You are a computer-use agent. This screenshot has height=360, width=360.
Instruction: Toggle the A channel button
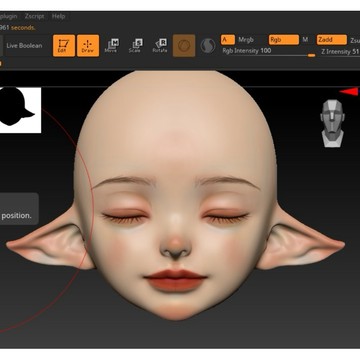tap(228, 40)
